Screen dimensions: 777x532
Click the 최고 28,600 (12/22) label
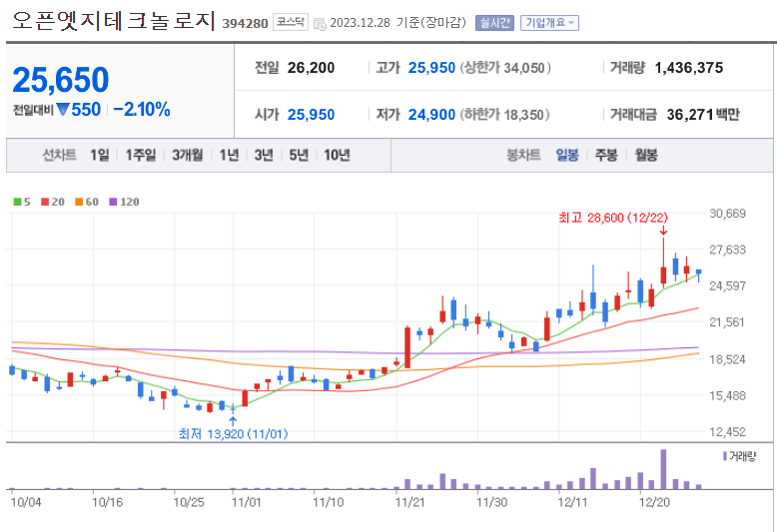click(x=613, y=218)
